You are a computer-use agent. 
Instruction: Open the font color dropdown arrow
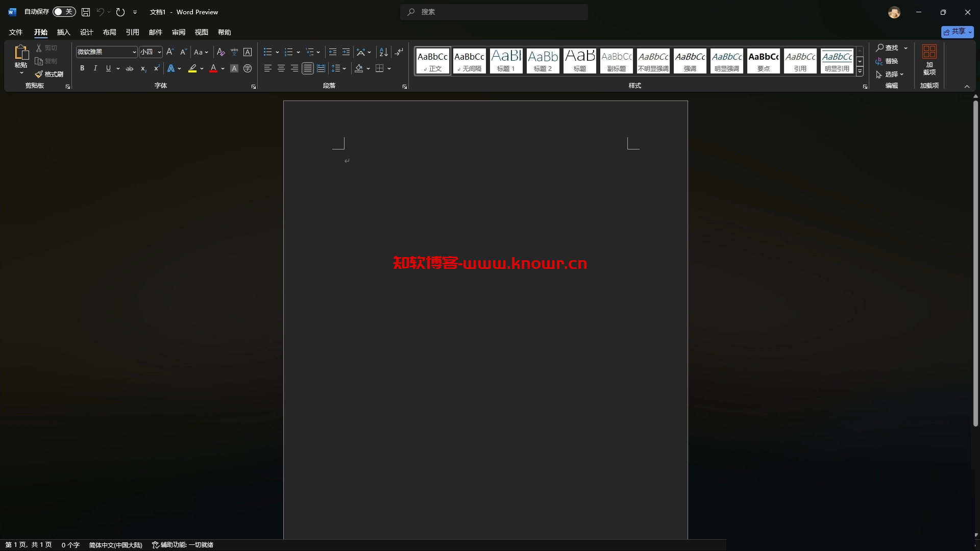point(223,68)
